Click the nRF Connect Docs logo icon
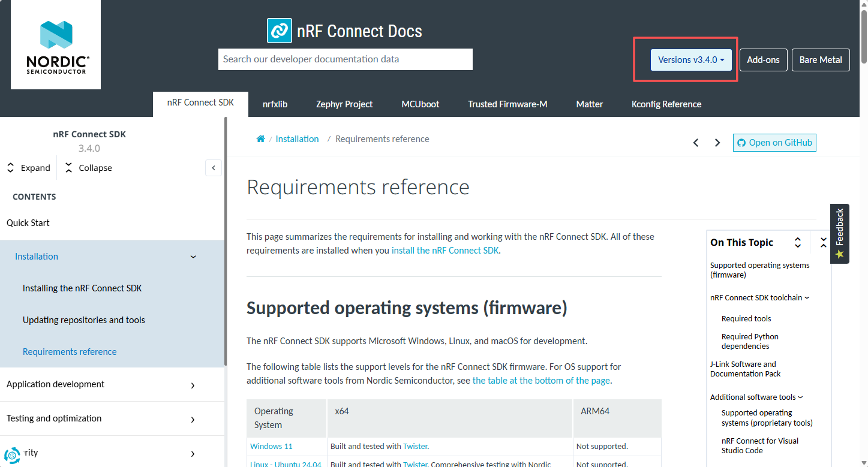The width and height of the screenshot is (868, 467). [x=279, y=31]
